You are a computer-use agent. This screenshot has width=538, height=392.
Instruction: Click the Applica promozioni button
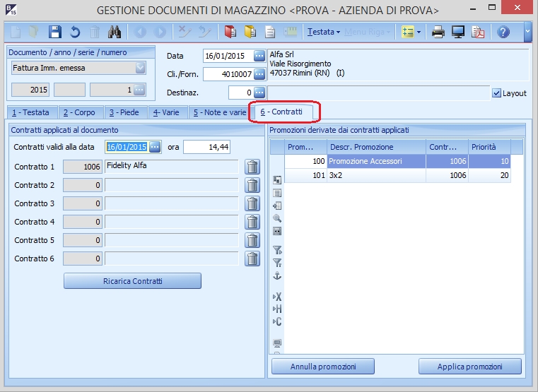(469, 367)
